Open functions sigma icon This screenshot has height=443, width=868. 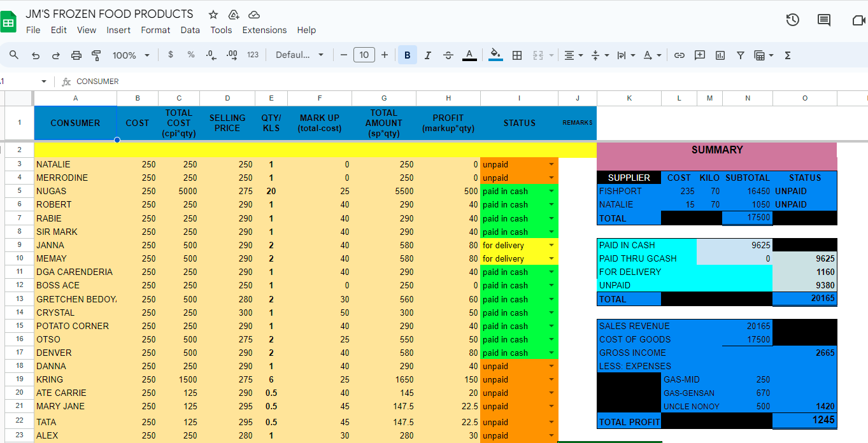click(788, 55)
